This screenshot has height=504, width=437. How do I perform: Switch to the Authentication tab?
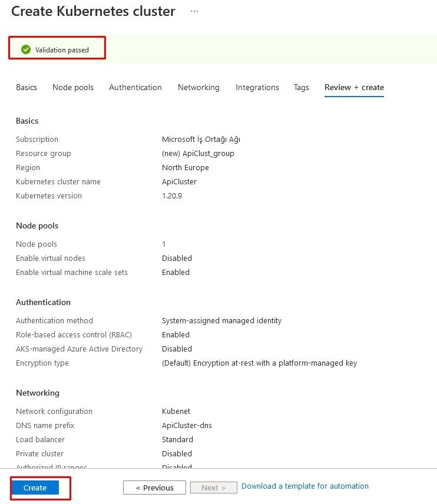135,87
